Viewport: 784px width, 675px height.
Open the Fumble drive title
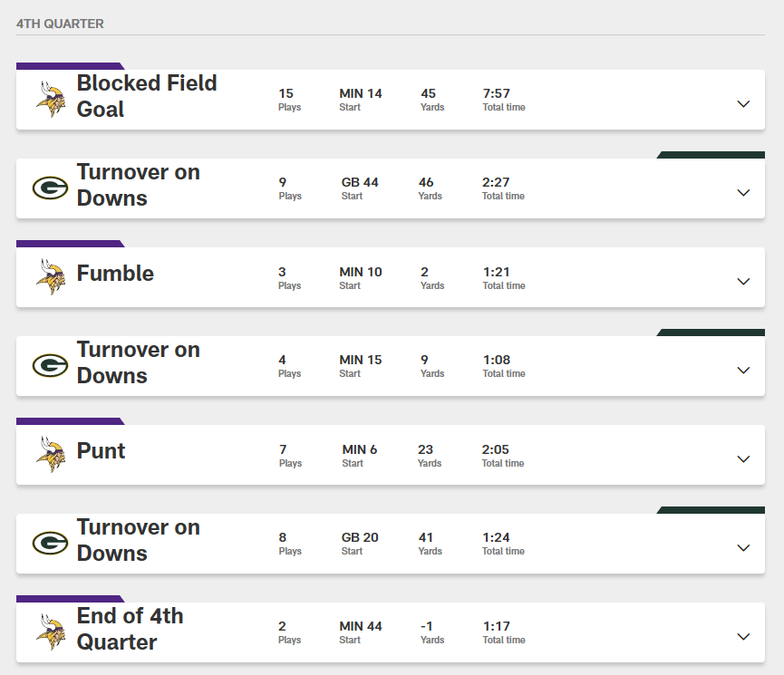coord(115,274)
